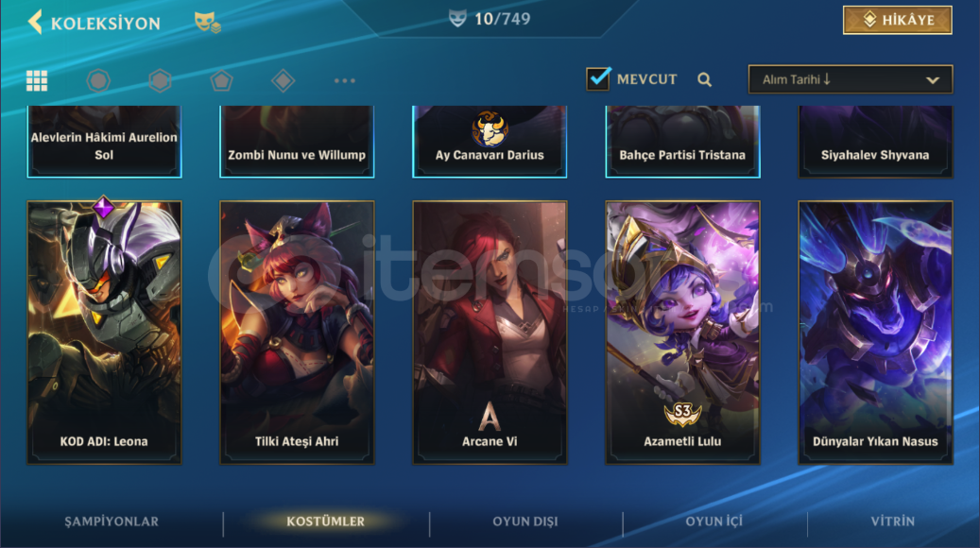Select the Oyun İçi tab

(x=714, y=522)
